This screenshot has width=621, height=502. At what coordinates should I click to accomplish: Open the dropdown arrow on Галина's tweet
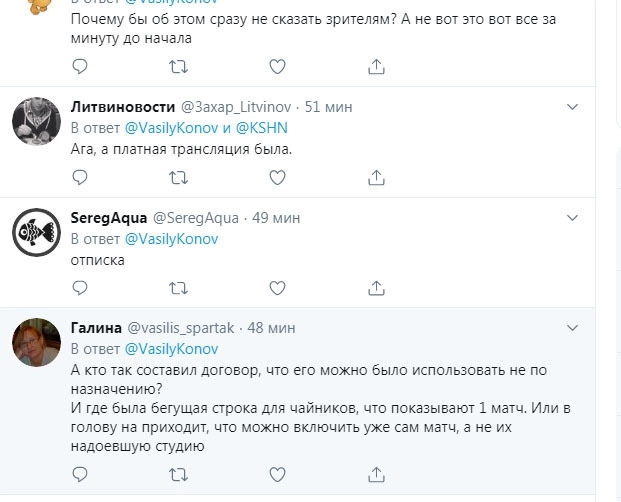[x=572, y=327]
